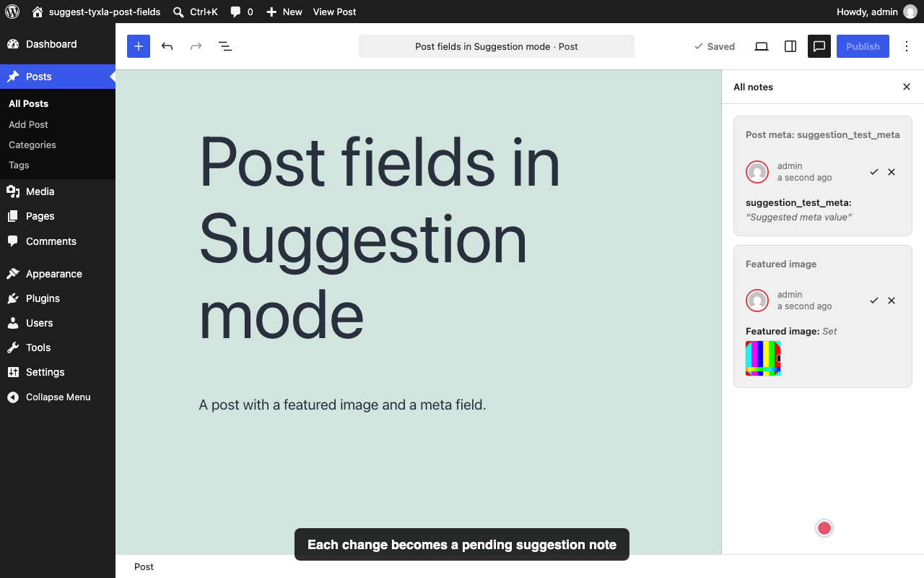
Task: Undo the last editor change
Action: pos(167,46)
